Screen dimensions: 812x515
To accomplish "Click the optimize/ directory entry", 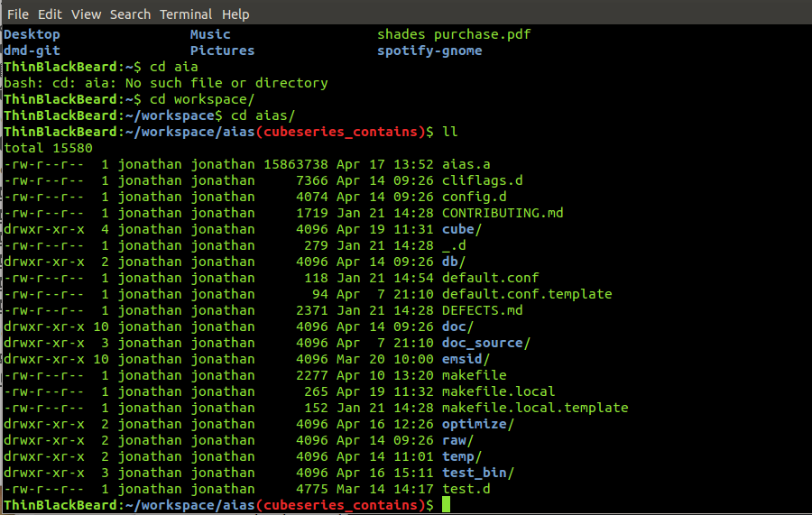I will 478,424.
